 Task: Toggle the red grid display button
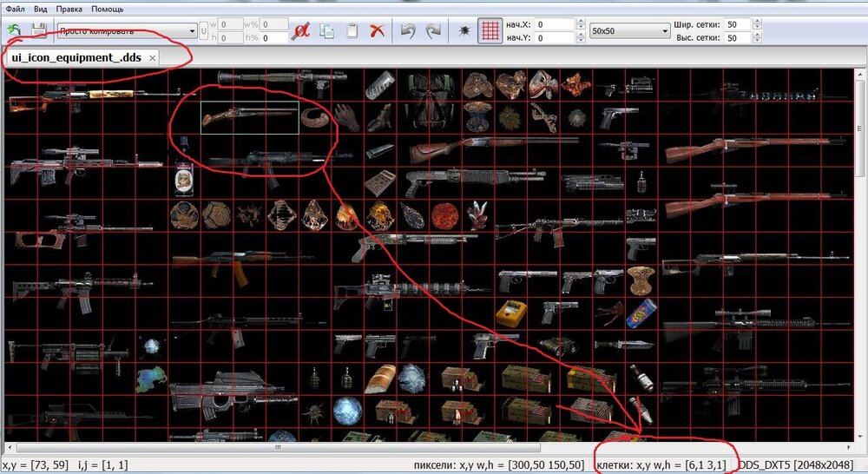490,30
